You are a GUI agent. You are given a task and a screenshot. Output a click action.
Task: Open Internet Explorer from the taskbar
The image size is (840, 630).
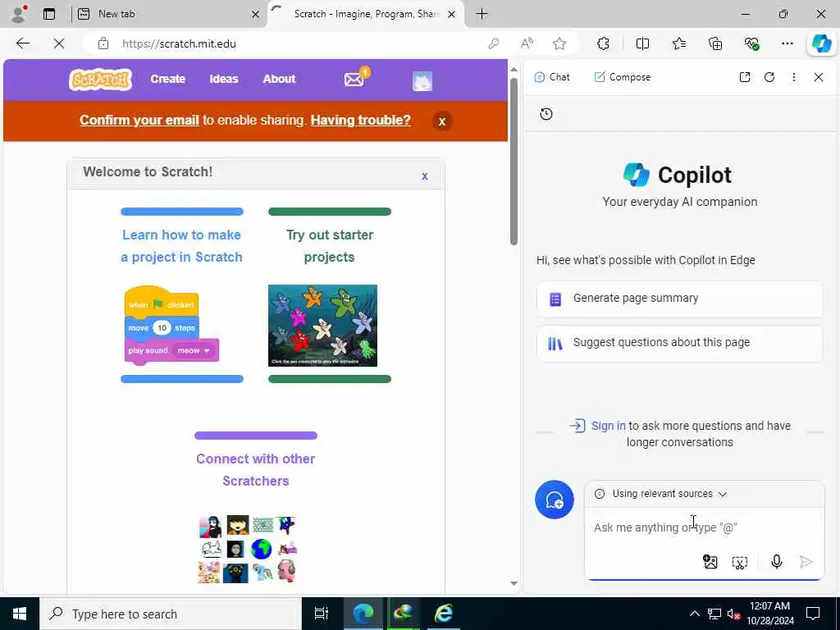444,614
